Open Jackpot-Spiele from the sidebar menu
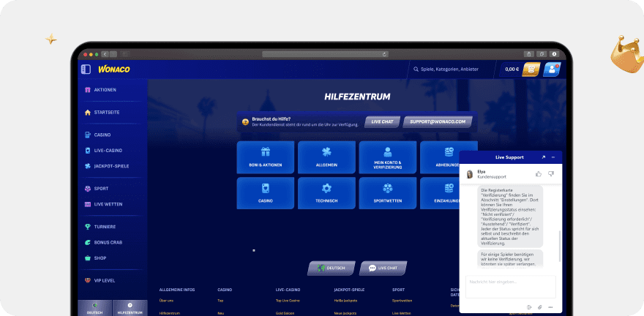 click(x=111, y=166)
